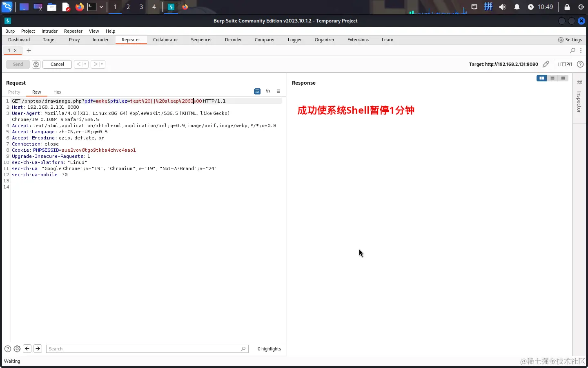Open request editor hamburger menu
This screenshot has width=588, height=368.
278,91
